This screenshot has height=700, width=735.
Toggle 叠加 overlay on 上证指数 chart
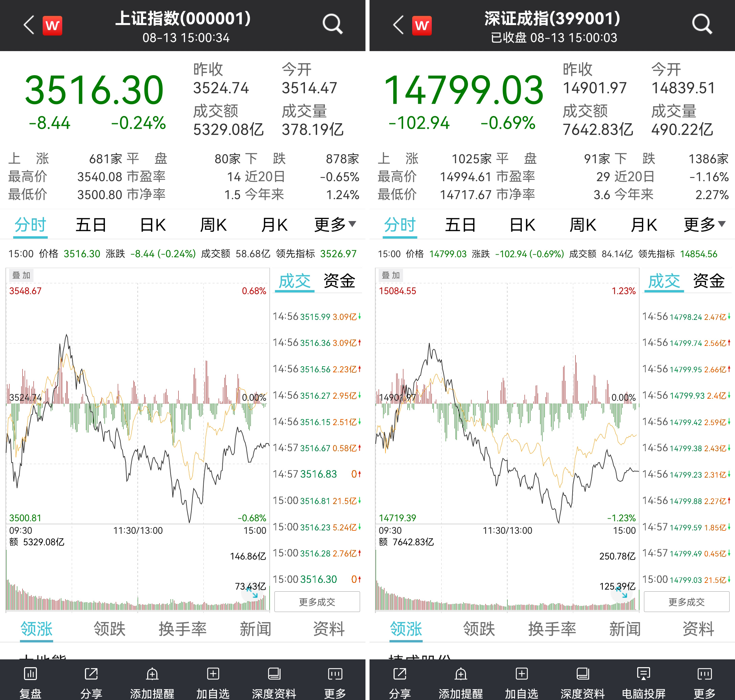tap(21, 276)
